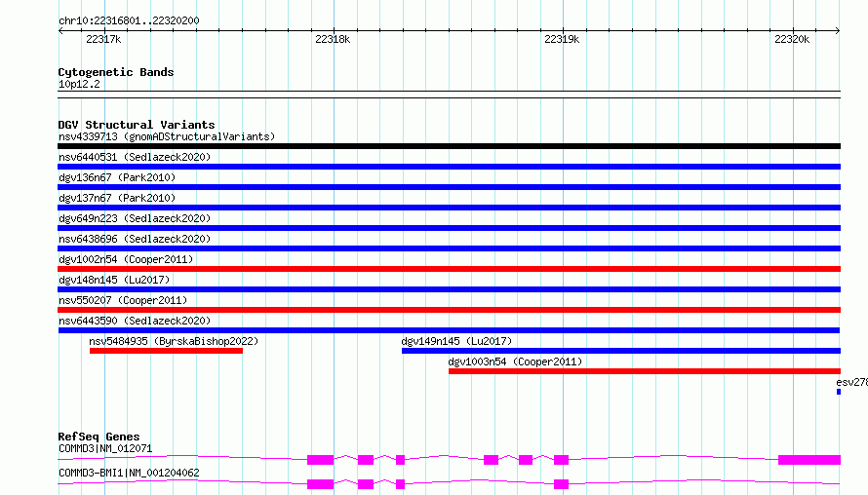Click the blue dgv149n145 variant bar
Image resolution: width=868 pixels, height=495 pixels.
(621, 351)
